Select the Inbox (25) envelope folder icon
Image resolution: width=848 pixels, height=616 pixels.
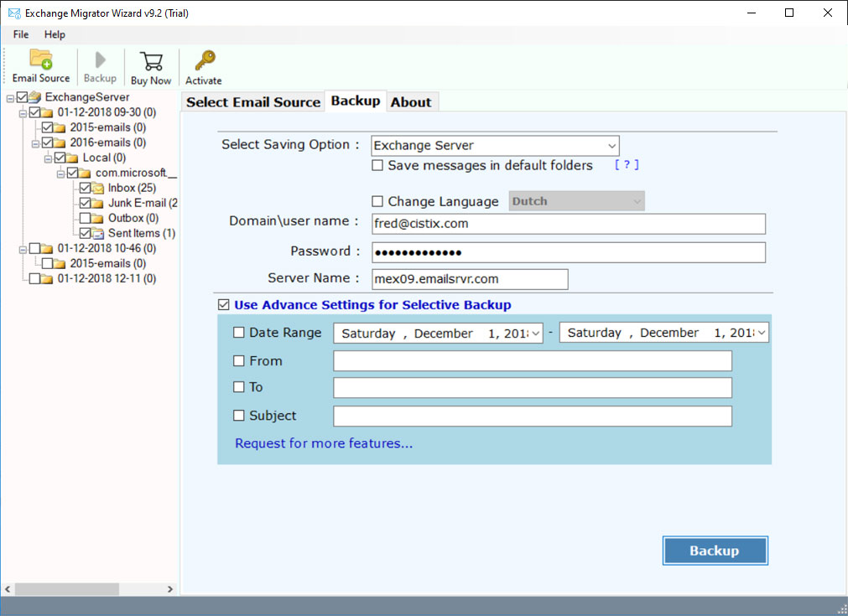pyautogui.click(x=97, y=188)
